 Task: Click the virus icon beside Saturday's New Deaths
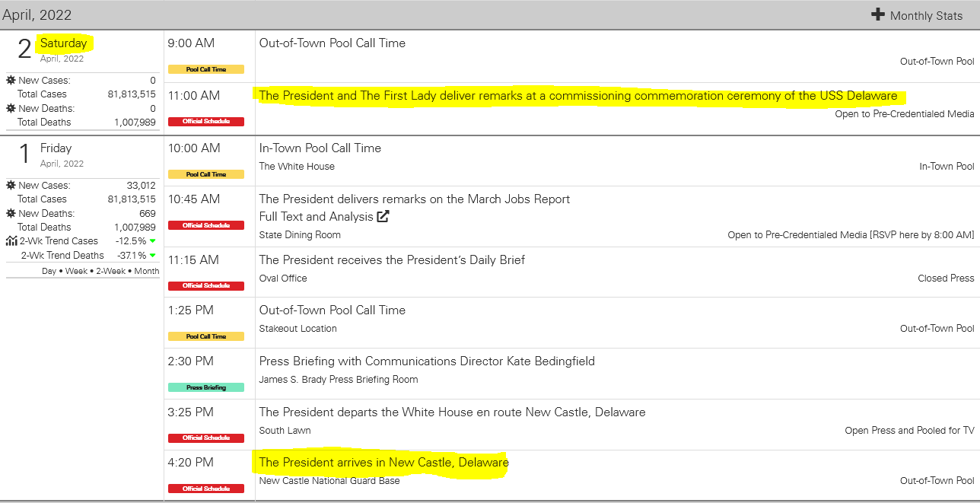(11, 108)
